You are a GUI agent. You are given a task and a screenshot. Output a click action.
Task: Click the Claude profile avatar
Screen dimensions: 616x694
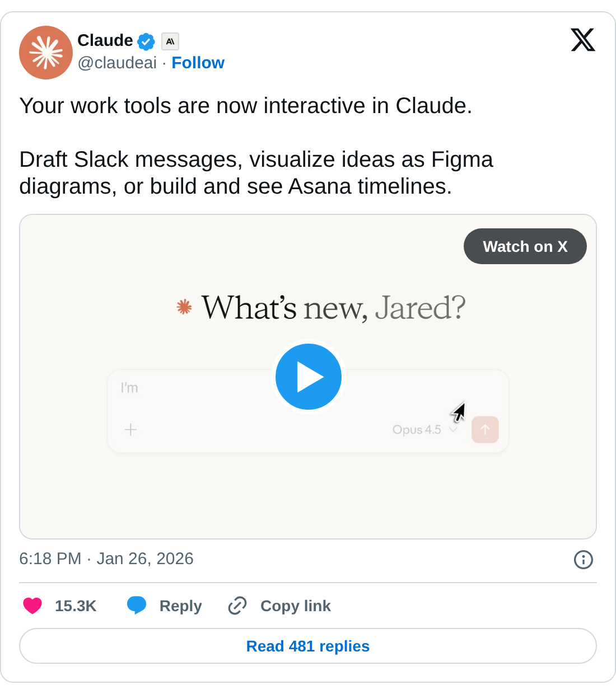click(46, 53)
